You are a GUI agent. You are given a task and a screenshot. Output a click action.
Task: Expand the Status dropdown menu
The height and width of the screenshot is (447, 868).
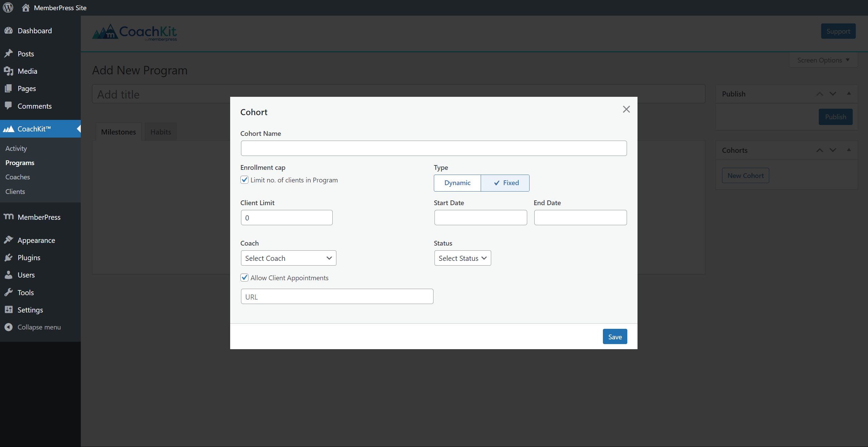coord(461,258)
